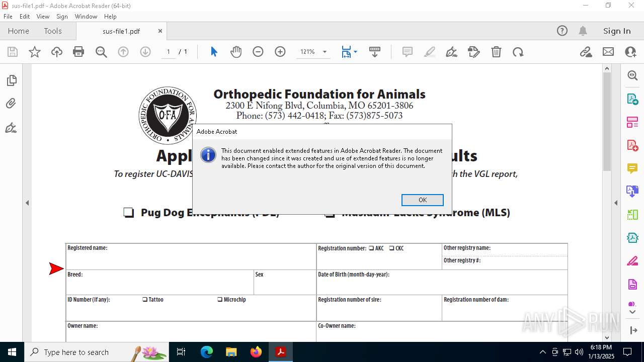The width and height of the screenshot is (644, 362).
Task: Expand the left navigation pane arrow
Action: pyautogui.click(x=27, y=203)
